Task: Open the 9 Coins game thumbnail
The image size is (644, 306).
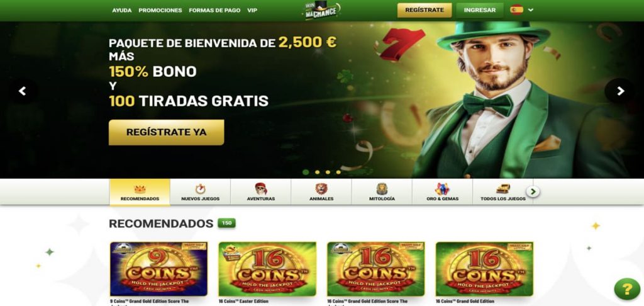Action: [x=158, y=269]
